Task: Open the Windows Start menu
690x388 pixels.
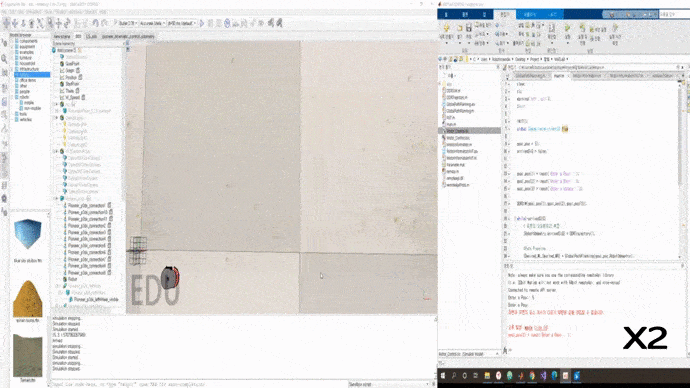Action: point(443,375)
